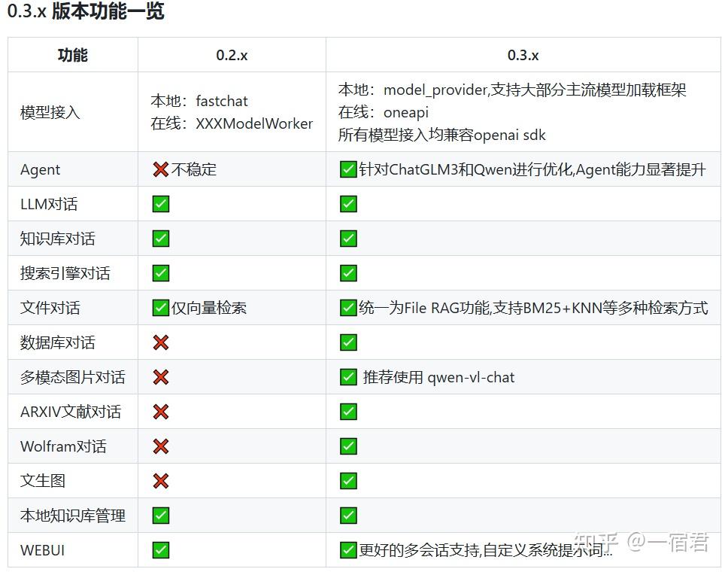728x572 pixels.
Task: Select the 0.3.x column header
Action: click(522, 54)
